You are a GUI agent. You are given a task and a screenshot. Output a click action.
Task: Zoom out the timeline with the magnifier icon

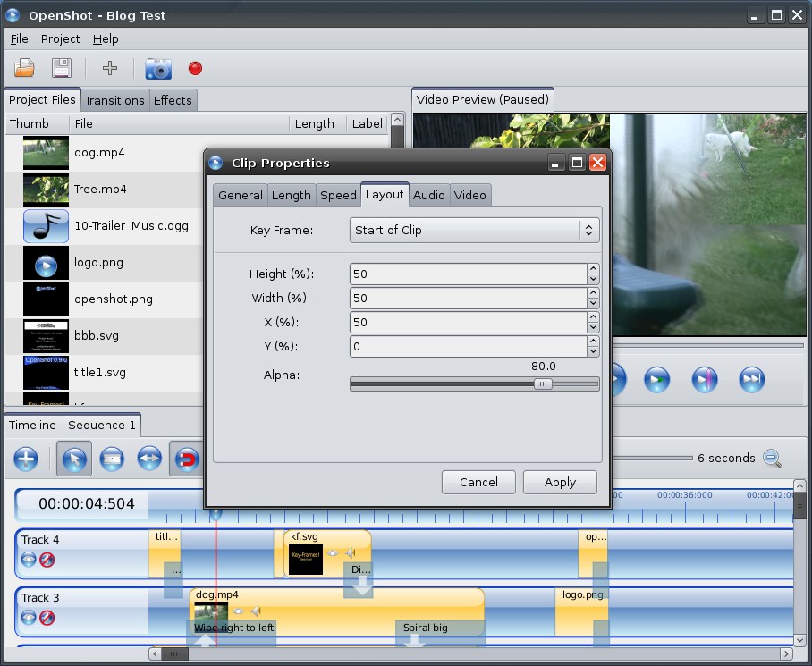click(773, 459)
